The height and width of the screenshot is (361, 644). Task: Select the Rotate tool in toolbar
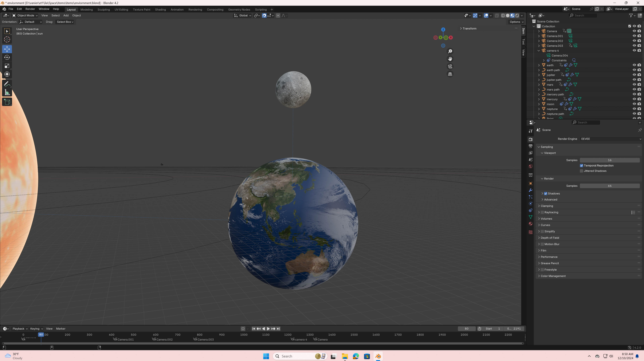[7, 58]
